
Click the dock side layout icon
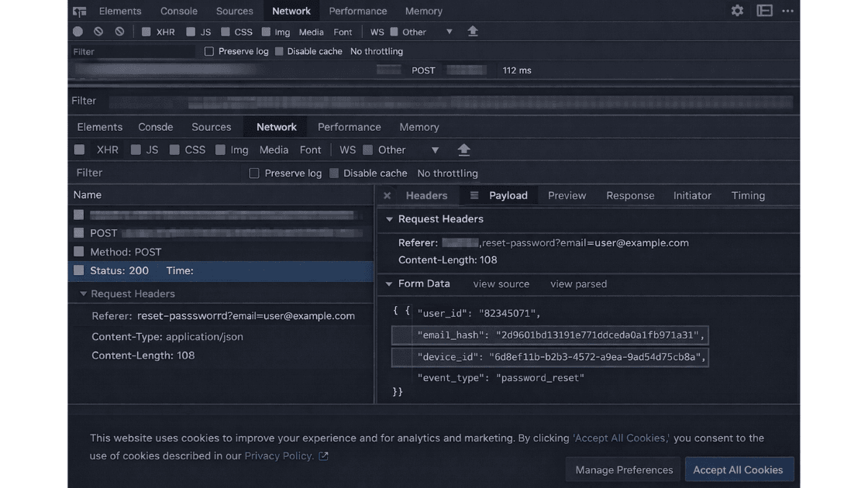(x=764, y=11)
